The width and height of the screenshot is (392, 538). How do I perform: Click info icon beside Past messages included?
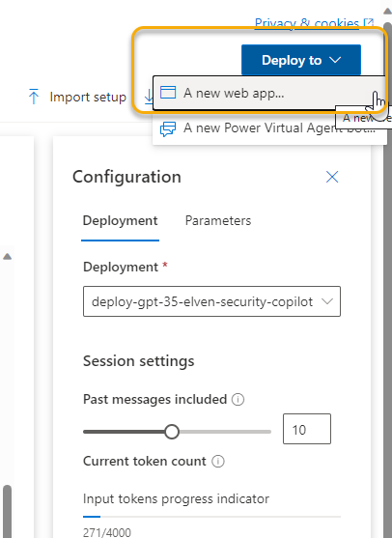click(x=238, y=399)
